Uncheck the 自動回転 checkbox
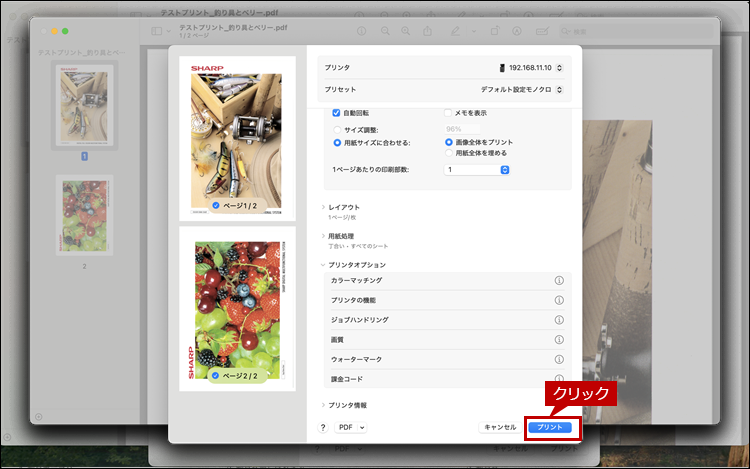This screenshot has height=469, width=750. coord(336,113)
